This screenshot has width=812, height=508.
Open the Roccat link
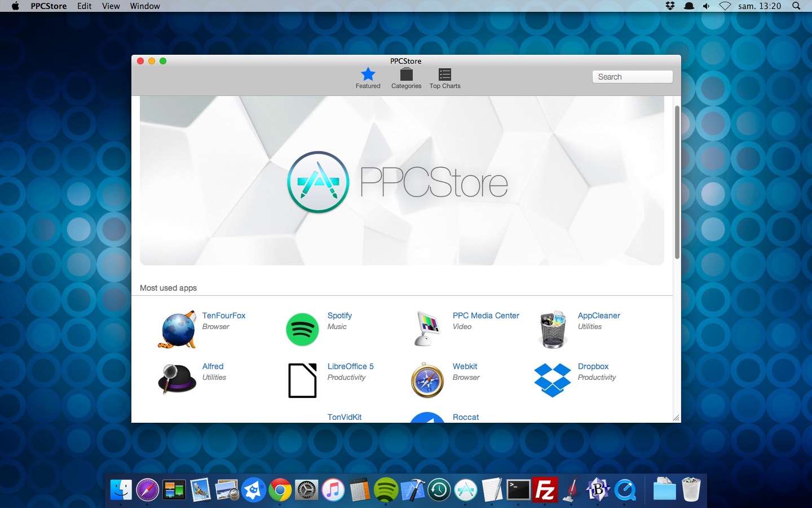[x=466, y=417]
